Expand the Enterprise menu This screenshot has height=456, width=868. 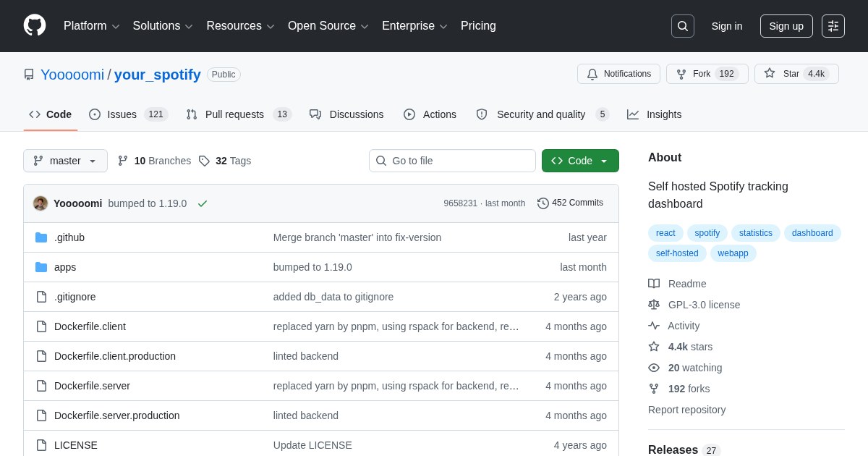(x=414, y=26)
